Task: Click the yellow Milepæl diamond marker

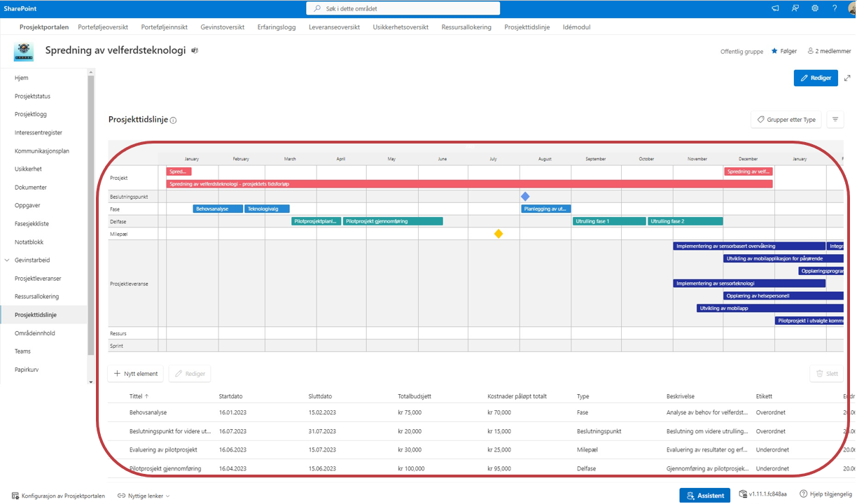Action: coord(499,234)
